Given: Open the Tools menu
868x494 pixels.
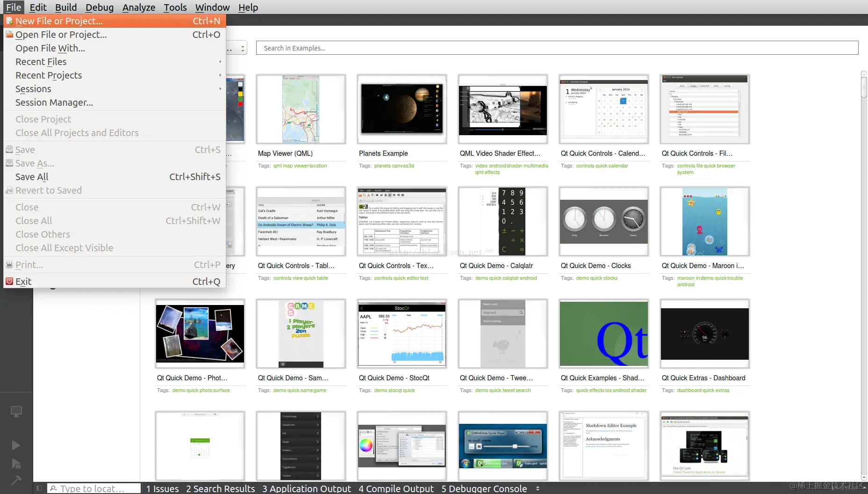Looking at the screenshot, I should [x=175, y=7].
